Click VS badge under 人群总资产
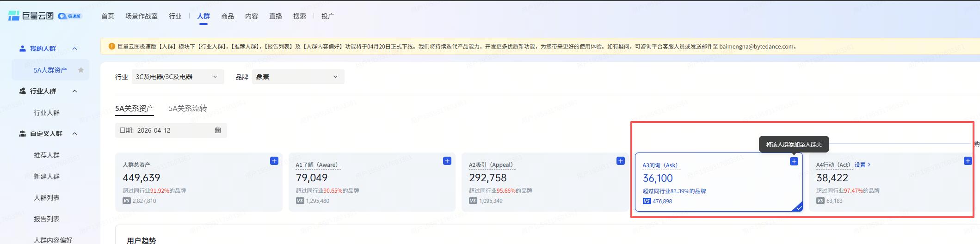This screenshot has height=244, width=980. pos(127,201)
